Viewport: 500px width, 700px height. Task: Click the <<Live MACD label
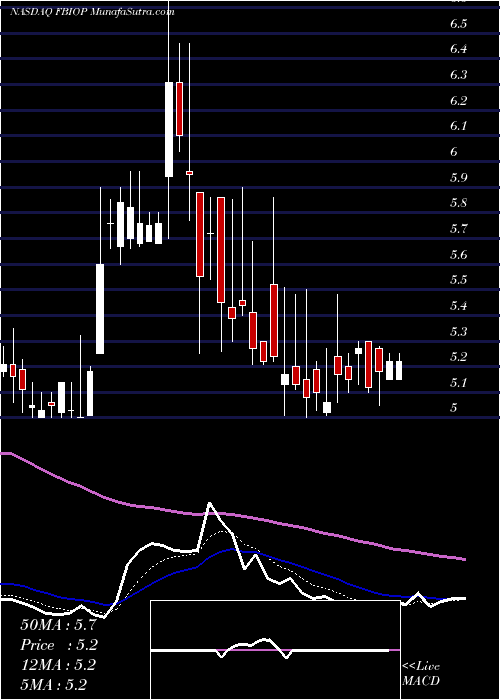pos(421,674)
